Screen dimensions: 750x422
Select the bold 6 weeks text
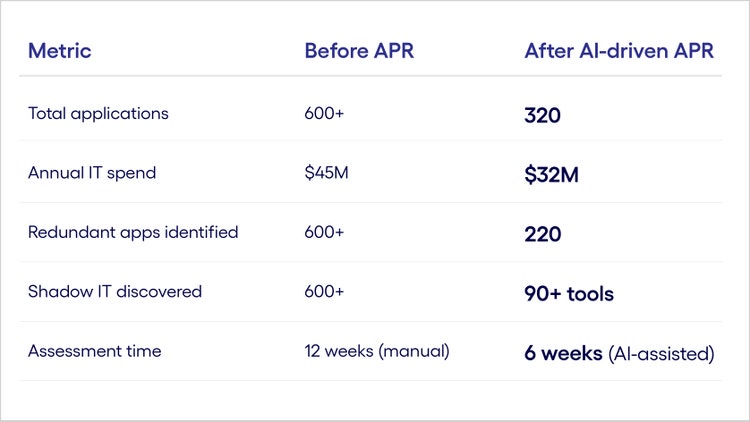coord(563,353)
